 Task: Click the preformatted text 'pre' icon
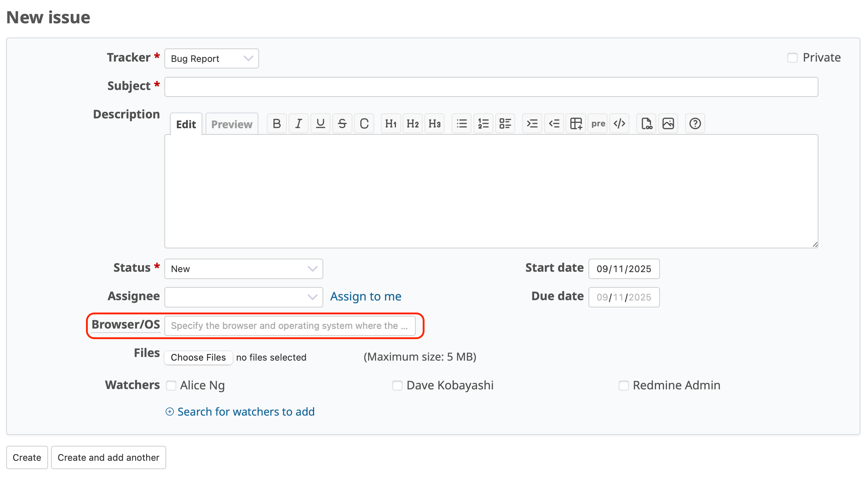point(598,123)
